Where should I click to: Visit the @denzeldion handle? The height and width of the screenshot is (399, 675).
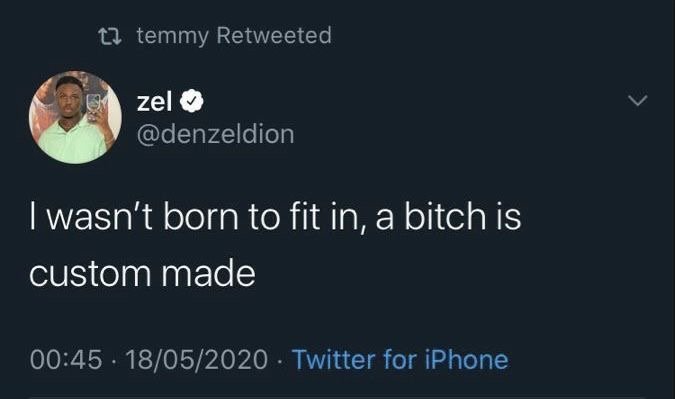click(x=216, y=134)
